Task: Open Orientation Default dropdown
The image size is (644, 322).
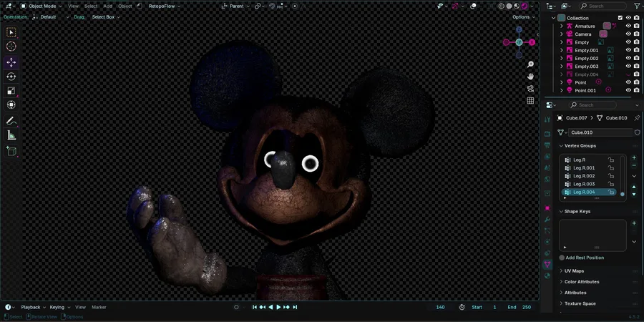Action: (x=51, y=17)
